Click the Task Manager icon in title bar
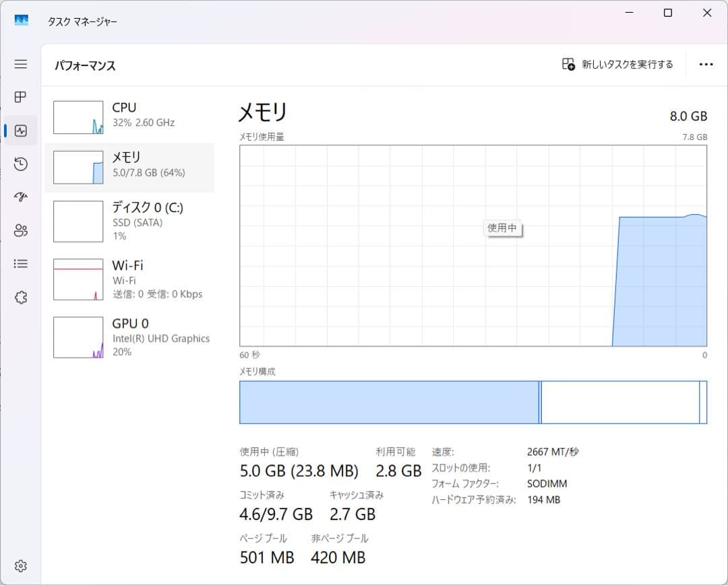This screenshot has height=586, width=728. point(21,21)
